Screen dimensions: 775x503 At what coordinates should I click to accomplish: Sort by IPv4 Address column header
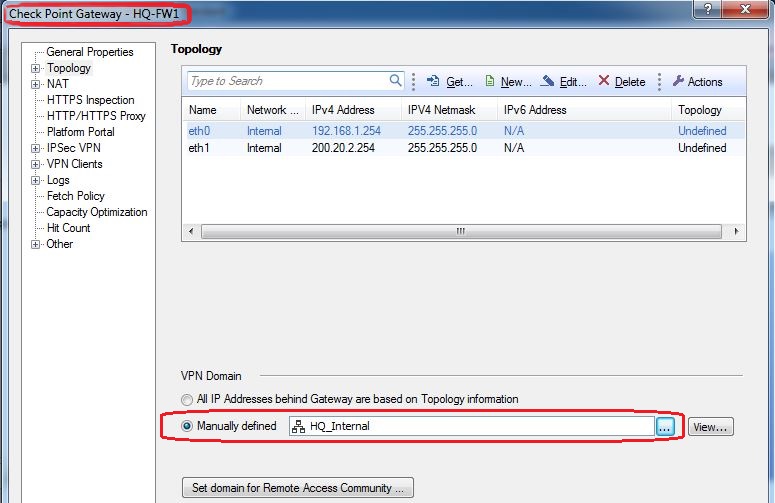353,110
